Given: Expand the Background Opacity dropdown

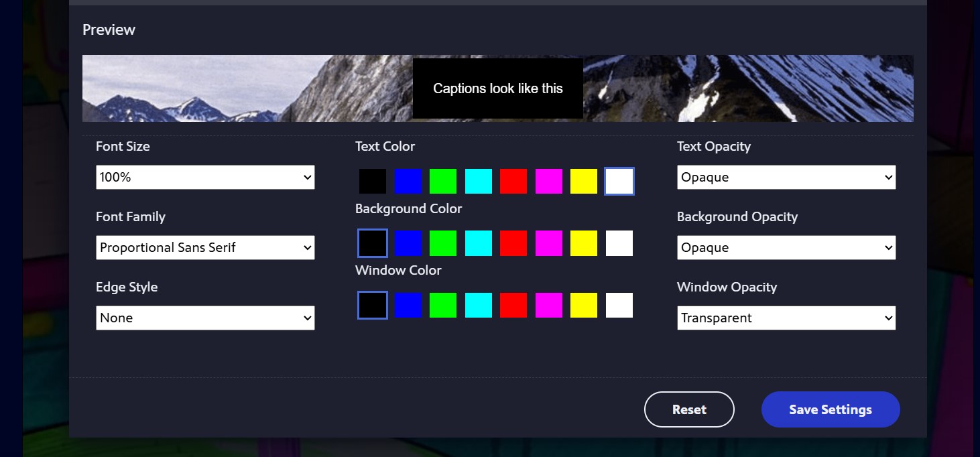Looking at the screenshot, I should tap(786, 248).
